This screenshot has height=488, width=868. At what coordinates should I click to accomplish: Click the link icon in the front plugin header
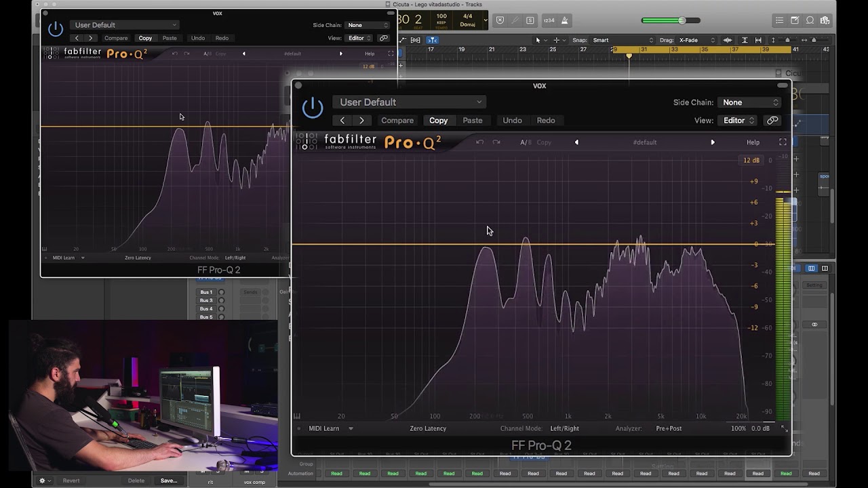tap(772, 121)
